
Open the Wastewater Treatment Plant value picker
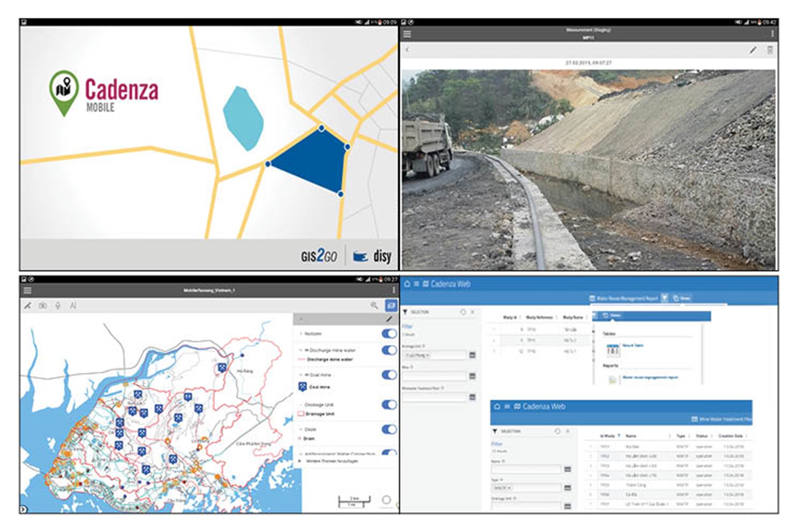click(472, 397)
